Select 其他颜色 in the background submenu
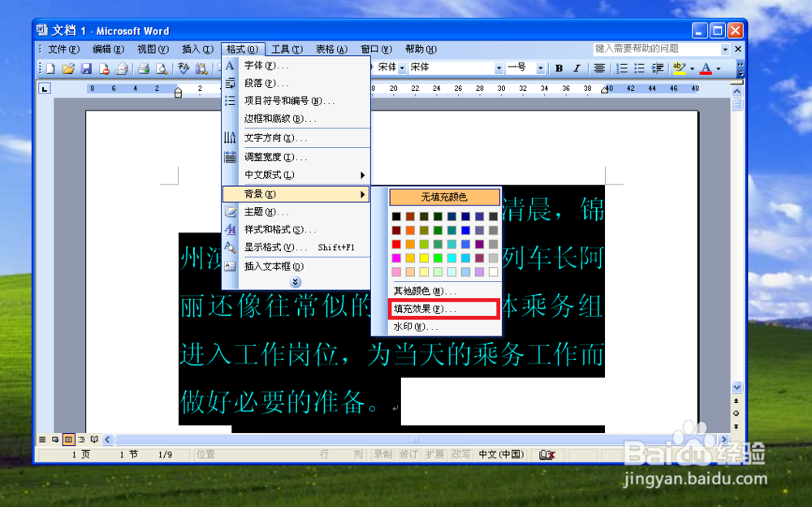 click(x=444, y=292)
